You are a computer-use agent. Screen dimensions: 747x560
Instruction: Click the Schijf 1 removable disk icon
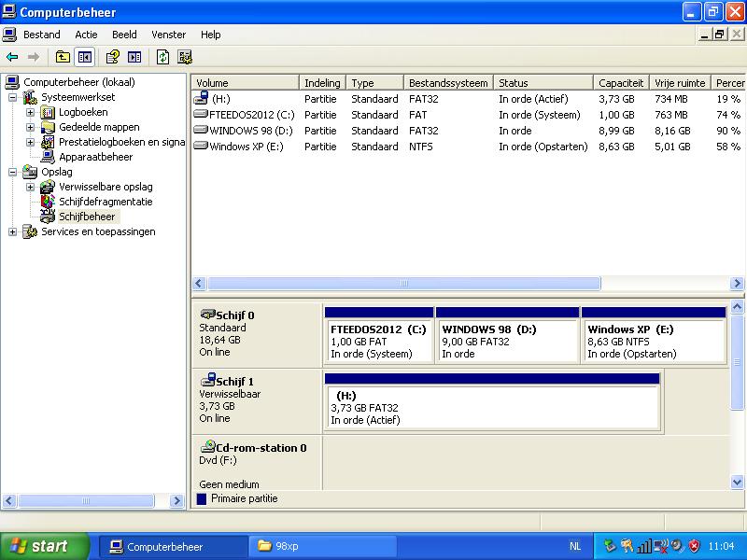click(x=207, y=380)
